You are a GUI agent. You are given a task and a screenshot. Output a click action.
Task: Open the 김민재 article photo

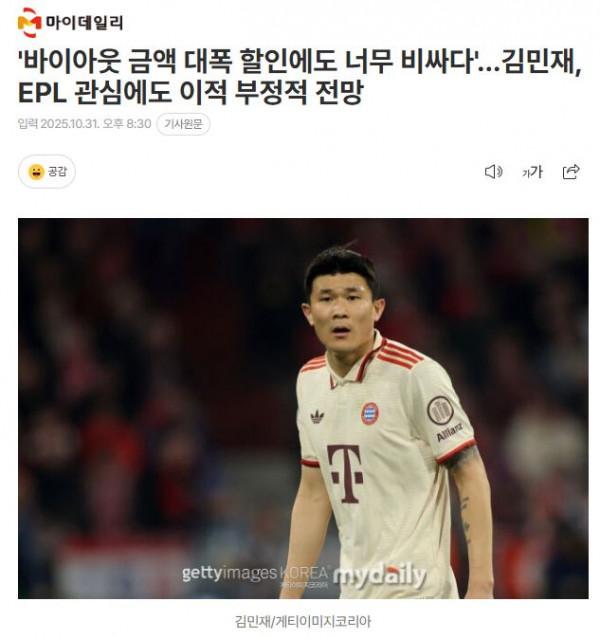point(303,408)
